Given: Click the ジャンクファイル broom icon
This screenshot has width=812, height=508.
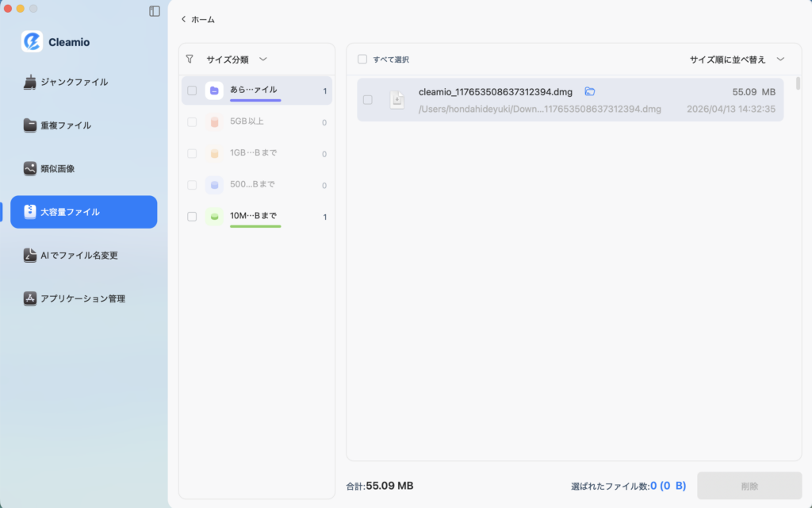Looking at the screenshot, I should [x=30, y=82].
